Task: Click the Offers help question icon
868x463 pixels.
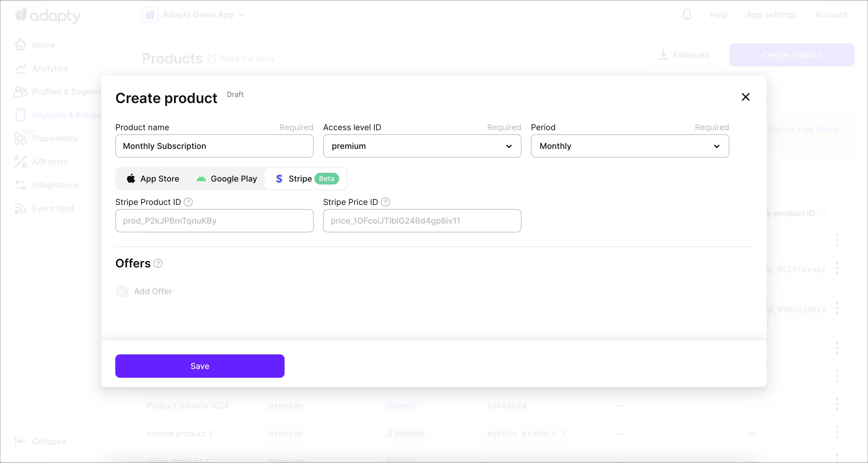Action: tap(158, 264)
